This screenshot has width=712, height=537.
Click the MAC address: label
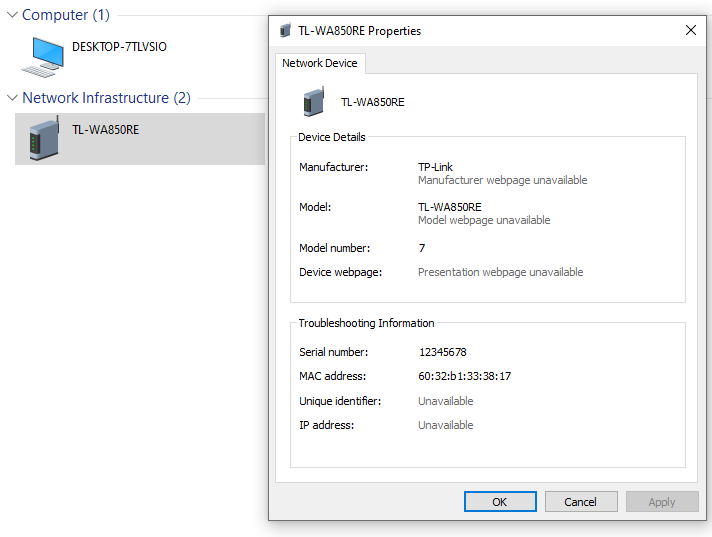pyautogui.click(x=332, y=376)
